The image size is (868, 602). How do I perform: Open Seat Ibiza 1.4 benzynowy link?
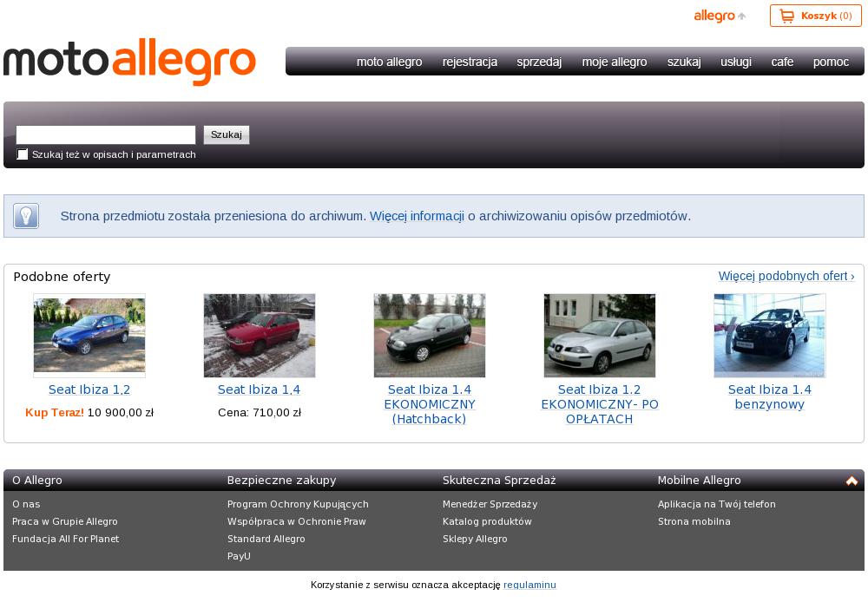tap(769, 396)
